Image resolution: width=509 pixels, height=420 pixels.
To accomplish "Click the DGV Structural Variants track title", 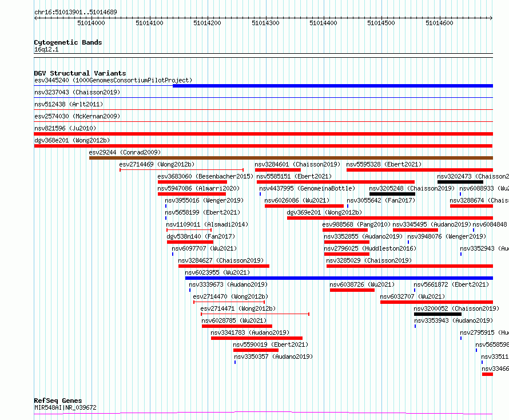I will pyautogui.click(x=80, y=73).
